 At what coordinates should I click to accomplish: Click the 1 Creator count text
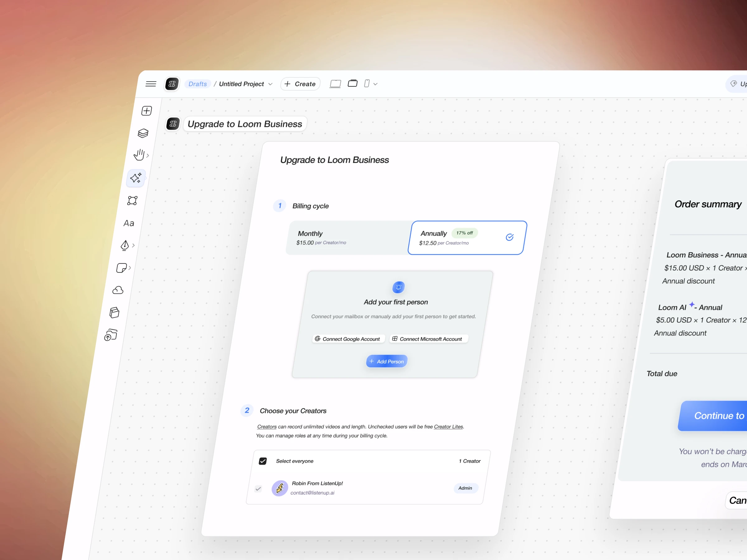click(x=470, y=461)
